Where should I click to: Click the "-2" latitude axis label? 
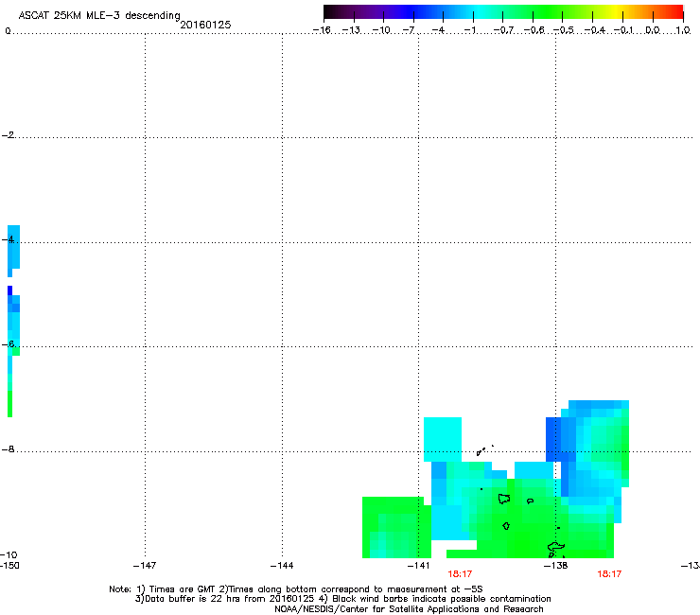click(x=8, y=135)
